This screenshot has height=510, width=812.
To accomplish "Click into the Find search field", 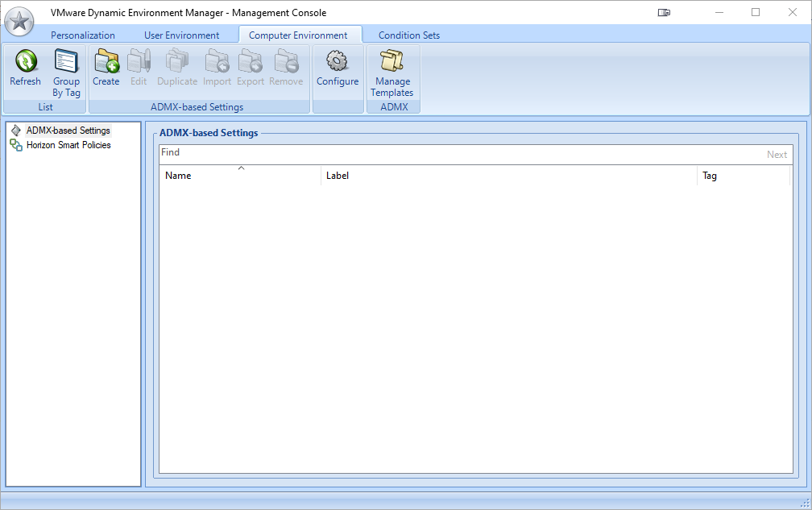I will tap(461, 155).
